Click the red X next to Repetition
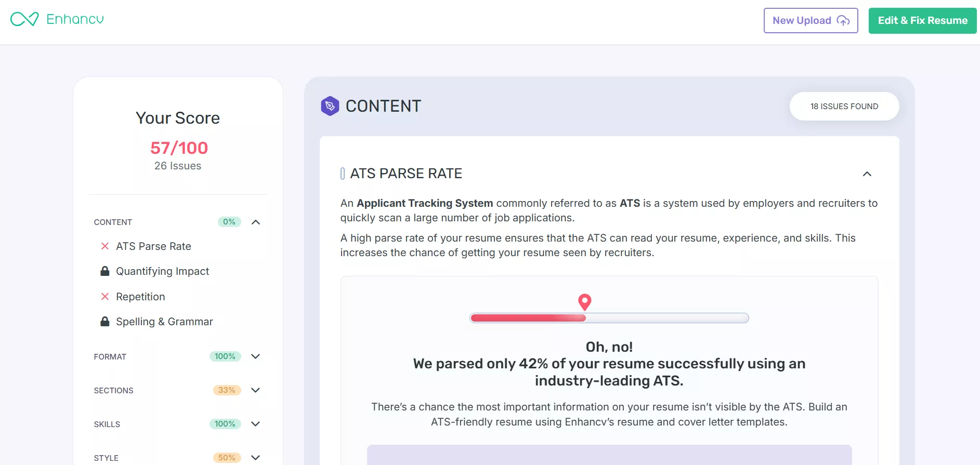This screenshot has width=980, height=465. pos(104,296)
